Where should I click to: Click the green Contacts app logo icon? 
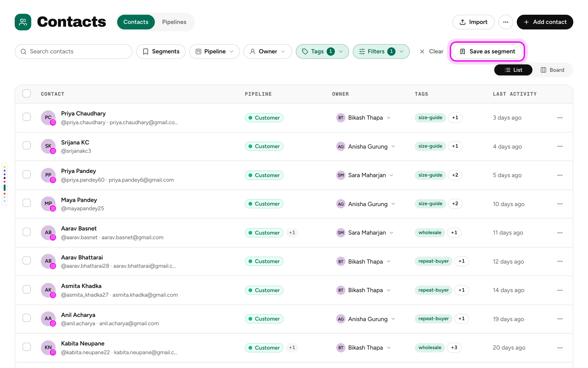(x=23, y=22)
